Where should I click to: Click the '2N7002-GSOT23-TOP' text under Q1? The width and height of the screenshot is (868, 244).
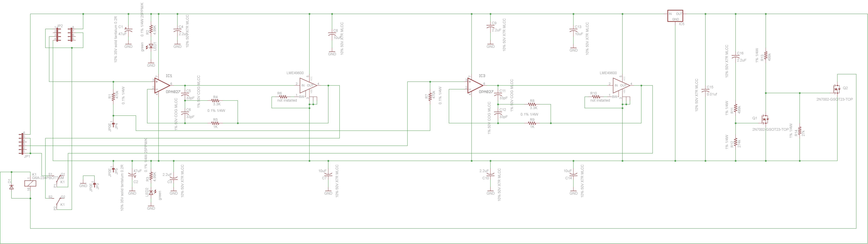coord(771,130)
